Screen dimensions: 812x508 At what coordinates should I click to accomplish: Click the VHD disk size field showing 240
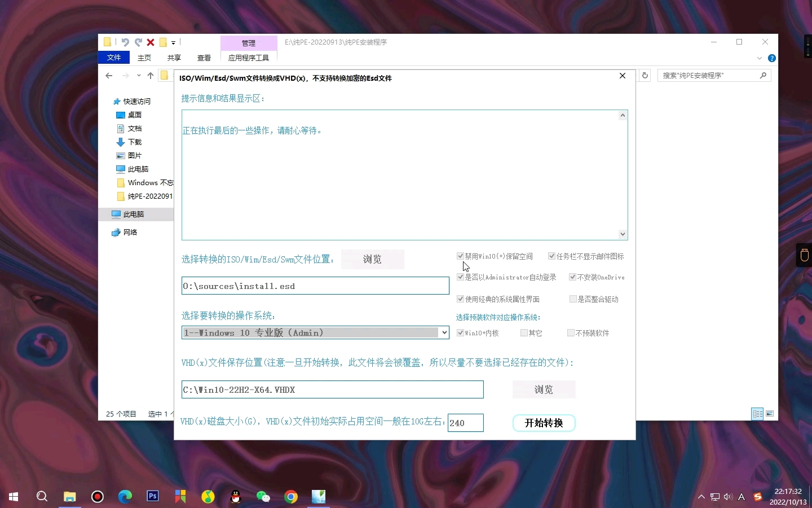point(465,423)
